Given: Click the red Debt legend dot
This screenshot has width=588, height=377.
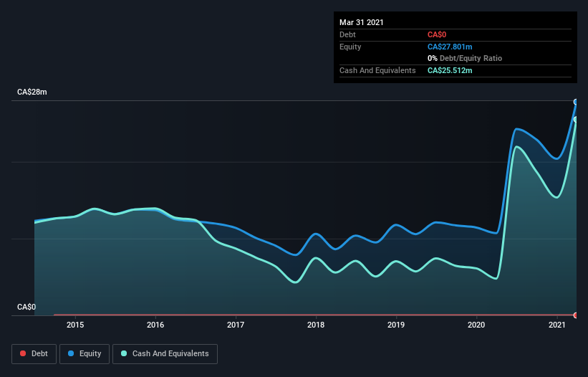Looking at the screenshot, I should pyautogui.click(x=23, y=353).
